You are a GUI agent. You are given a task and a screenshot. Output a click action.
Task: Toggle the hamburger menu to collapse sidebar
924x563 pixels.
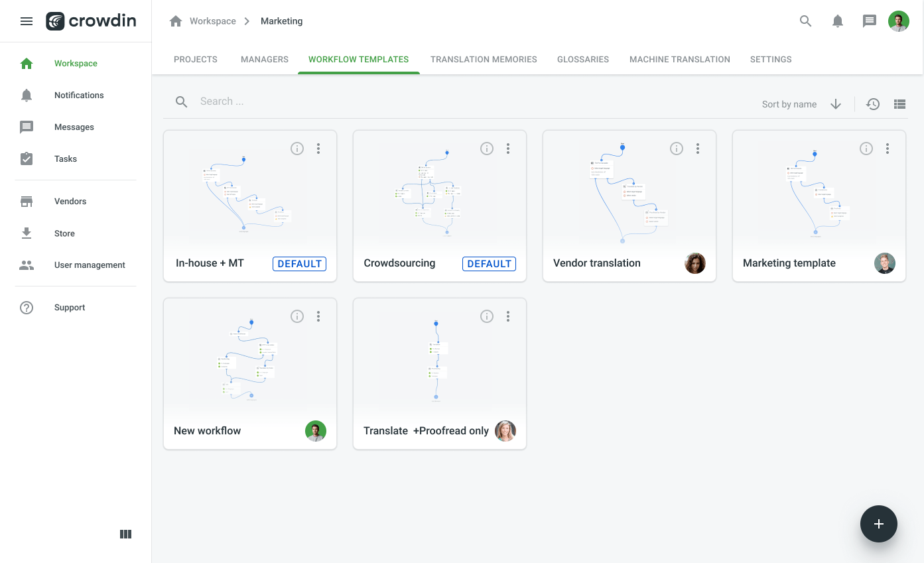click(27, 21)
